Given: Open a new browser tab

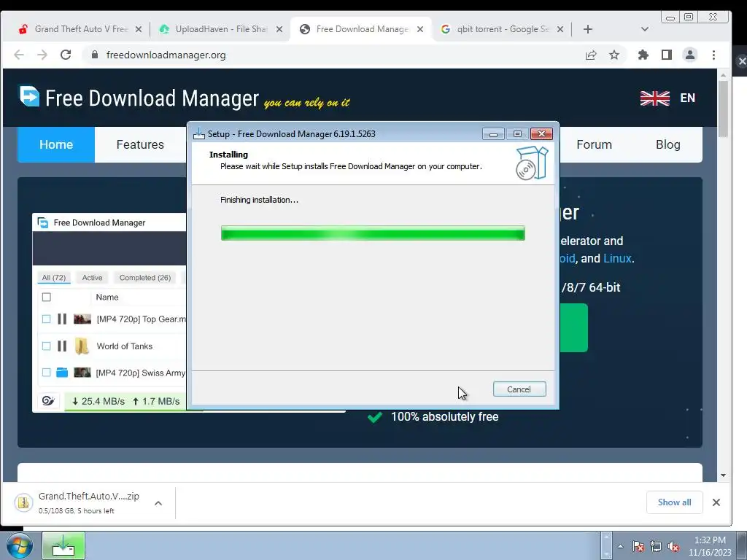Looking at the screenshot, I should pyautogui.click(x=588, y=29).
